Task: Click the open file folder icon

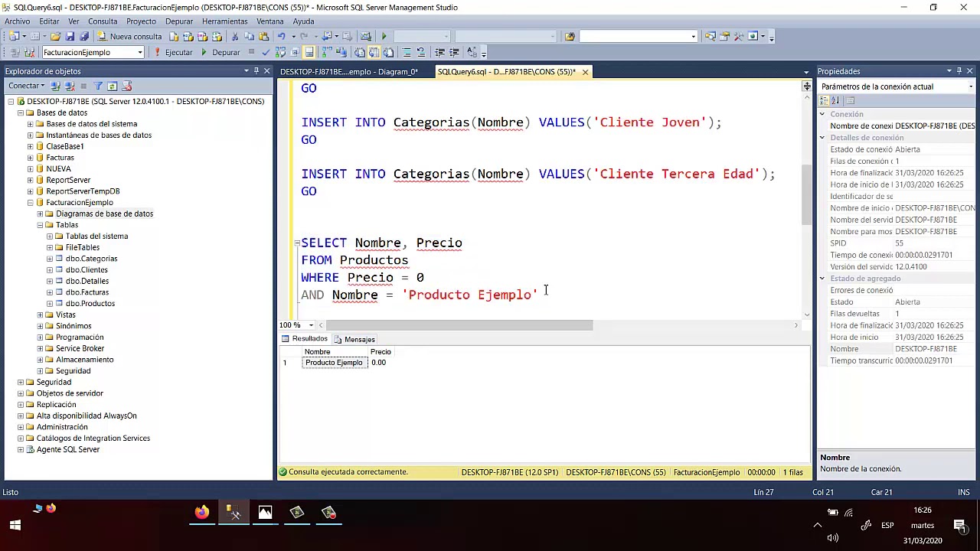Action: click(x=56, y=36)
